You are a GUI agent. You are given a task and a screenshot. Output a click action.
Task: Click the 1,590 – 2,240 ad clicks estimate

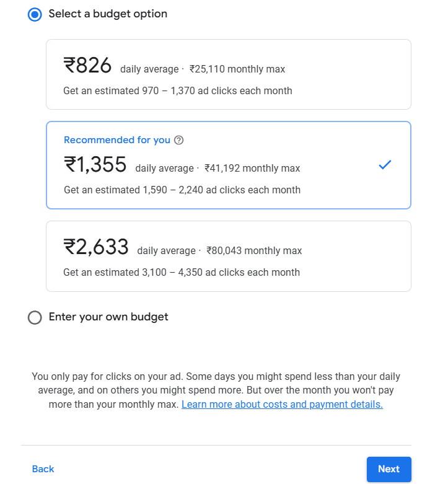[x=182, y=190]
